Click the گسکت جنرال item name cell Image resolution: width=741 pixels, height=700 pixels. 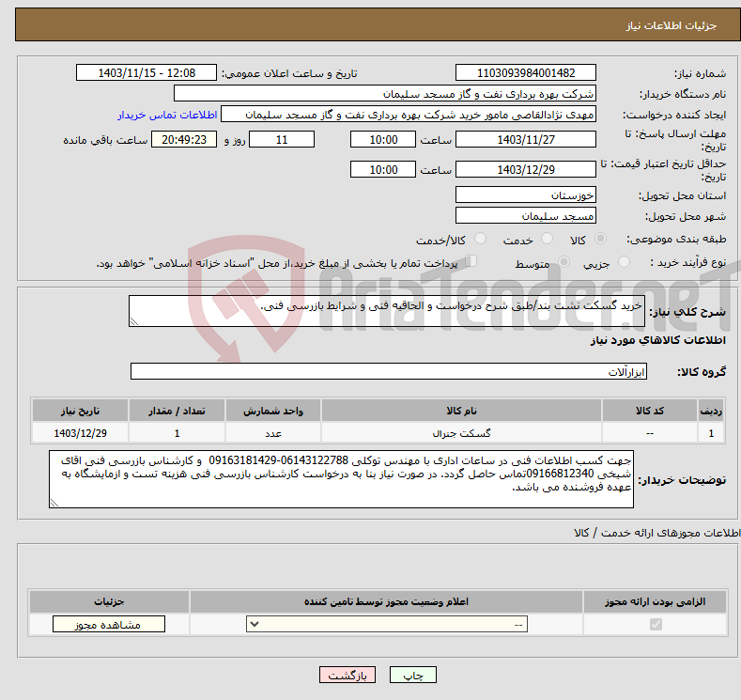(462, 433)
